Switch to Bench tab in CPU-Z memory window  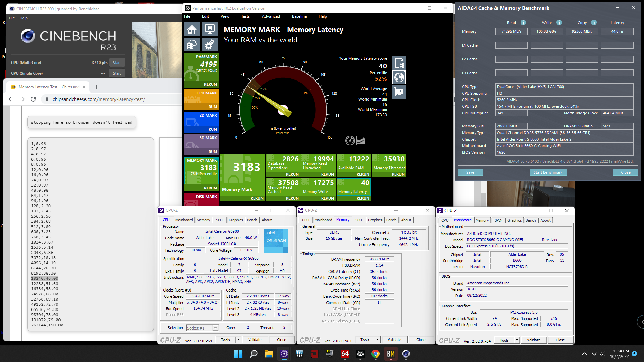392,220
